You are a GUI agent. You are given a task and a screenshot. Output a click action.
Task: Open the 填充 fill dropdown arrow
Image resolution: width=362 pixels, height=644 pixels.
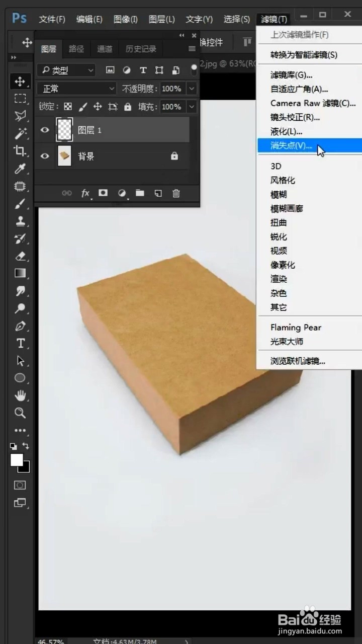192,107
